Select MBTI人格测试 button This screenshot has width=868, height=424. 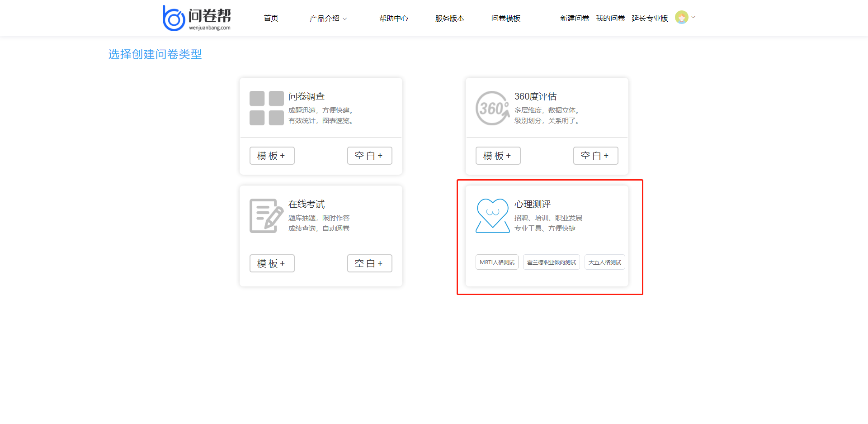coord(497,262)
